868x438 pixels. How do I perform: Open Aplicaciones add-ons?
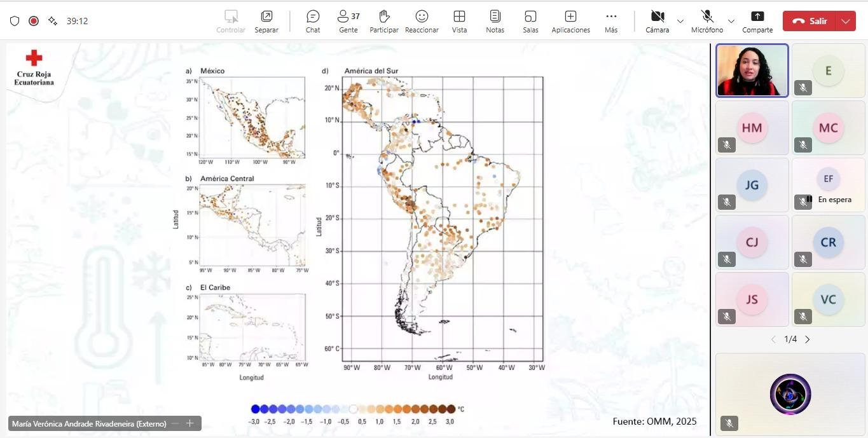pos(570,21)
